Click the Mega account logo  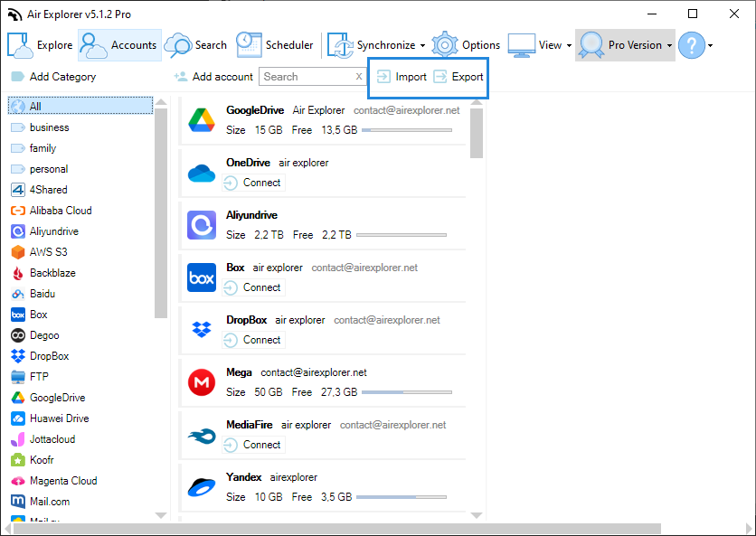202,382
